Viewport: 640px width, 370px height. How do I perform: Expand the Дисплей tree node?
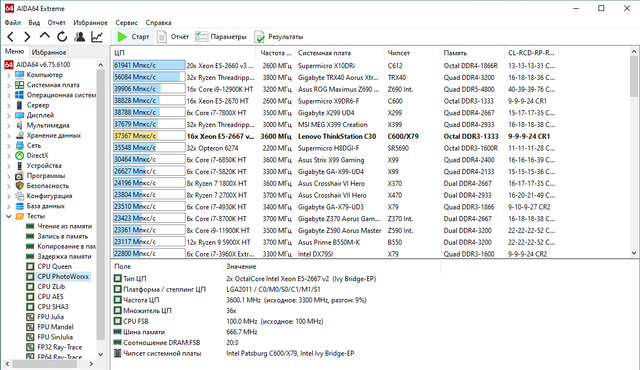point(9,115)
